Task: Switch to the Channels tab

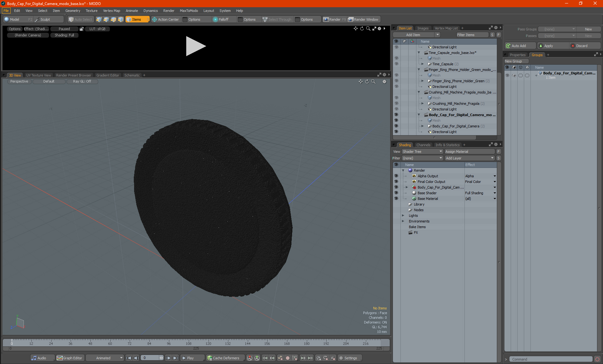Action: pos(423,145)
